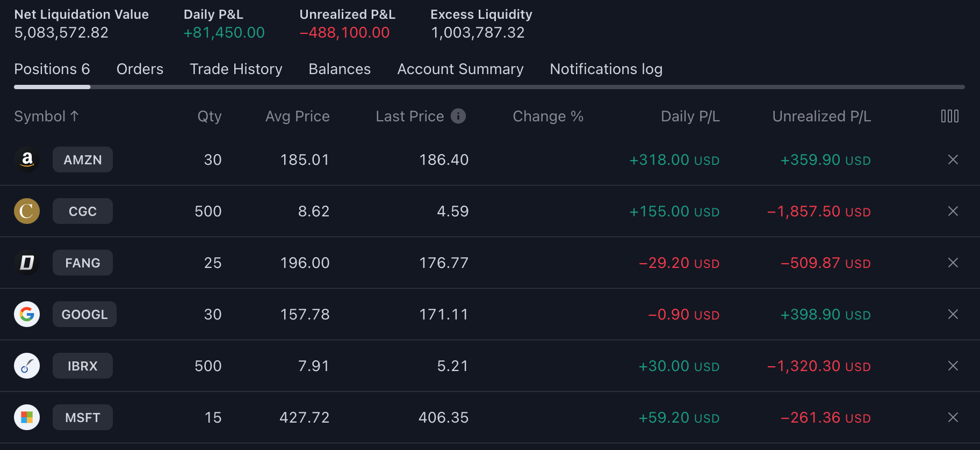This screenshot has width=980, height=450.
Task: Open Last Price info icon
Action: tap(458, 116)
